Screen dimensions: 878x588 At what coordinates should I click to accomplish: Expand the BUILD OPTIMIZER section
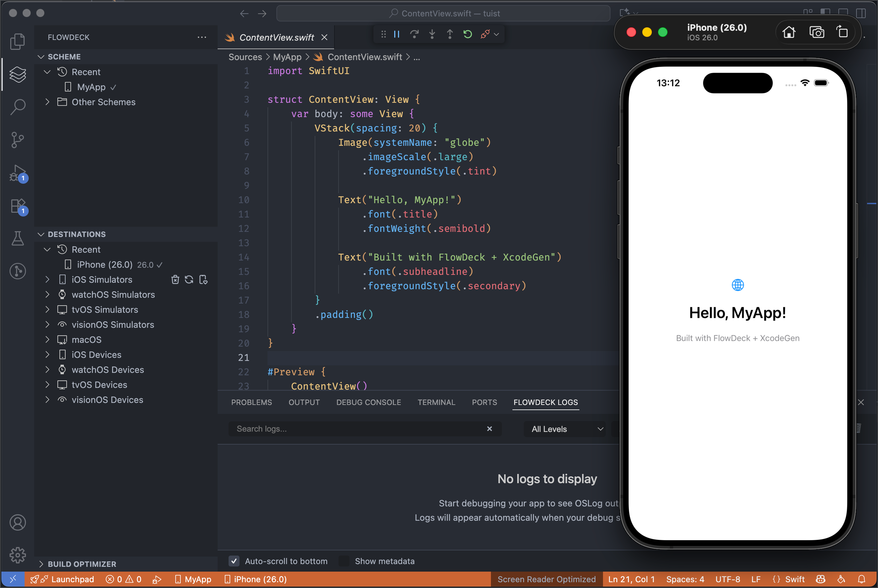pyautogui.click(x=41, y=564)
